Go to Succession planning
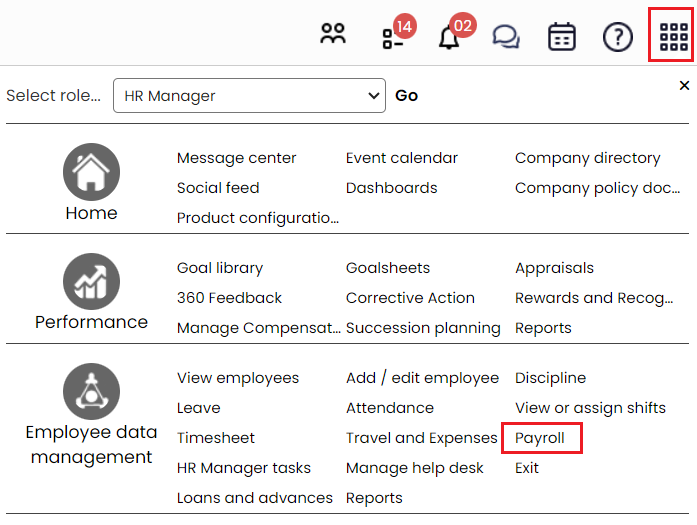The height and width of the screenshot is (525, 697). pyautogui.click(x=423, y=328)
